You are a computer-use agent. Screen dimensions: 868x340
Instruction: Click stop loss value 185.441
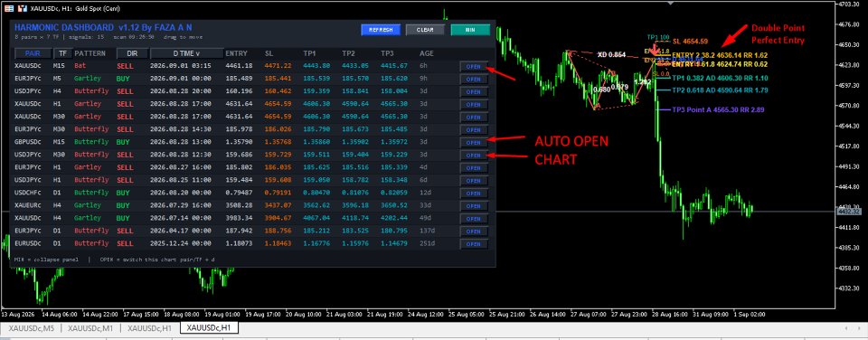click(x=278, y=79)
